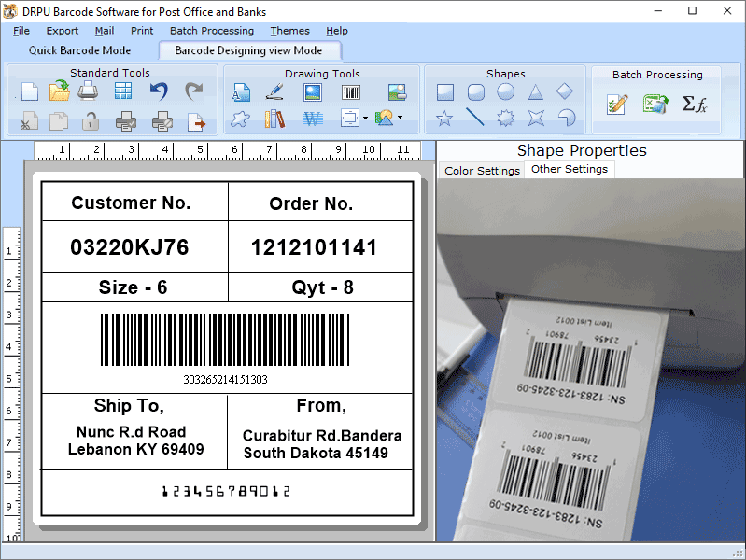
Task: Select the 'Order No.' header text
Action: click(311, 203)
